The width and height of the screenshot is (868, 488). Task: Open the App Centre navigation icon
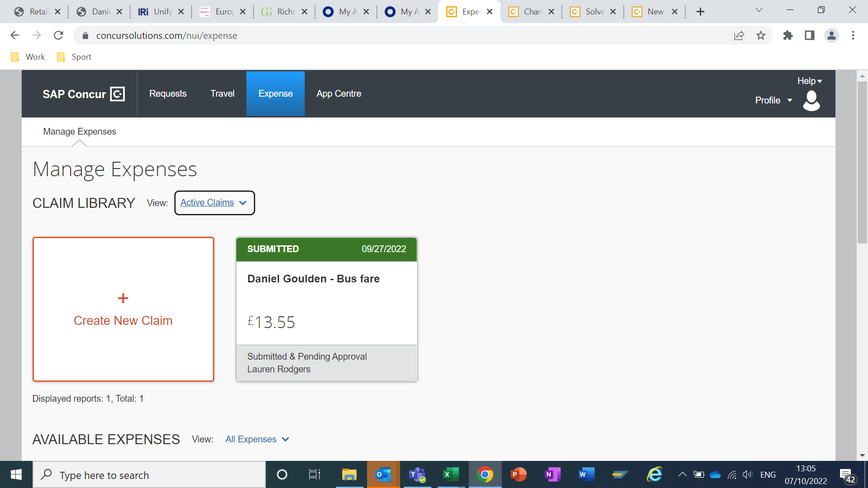coord(339,94)
